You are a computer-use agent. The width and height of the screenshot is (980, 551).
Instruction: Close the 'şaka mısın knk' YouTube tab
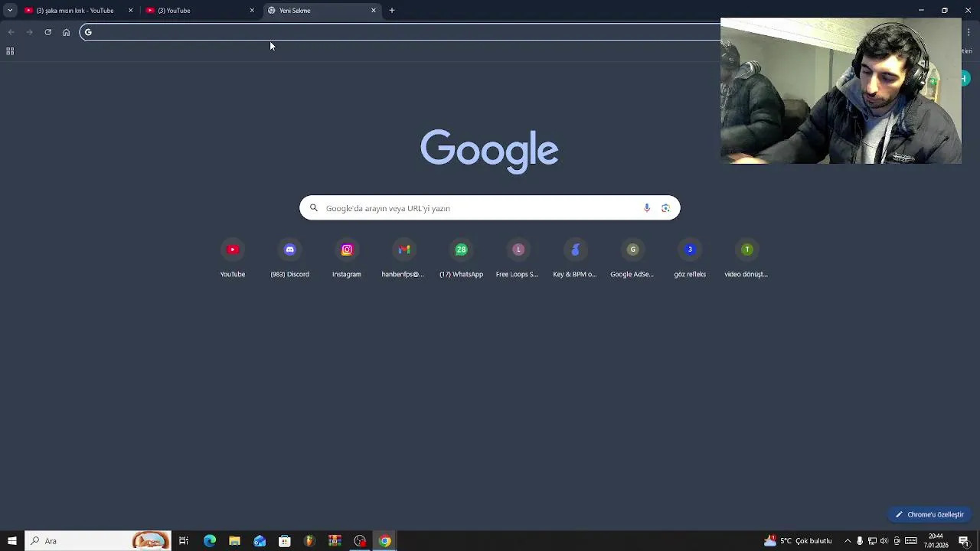[130, 11]
